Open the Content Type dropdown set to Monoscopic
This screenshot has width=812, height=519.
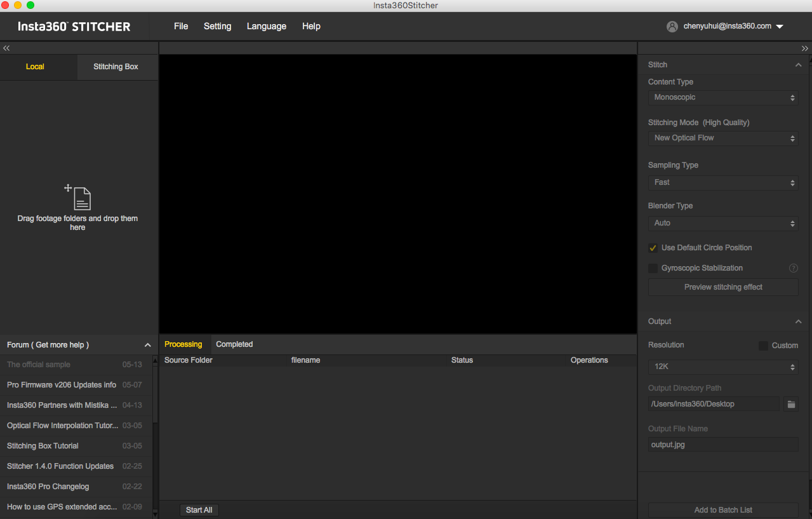tap(723, 97)
